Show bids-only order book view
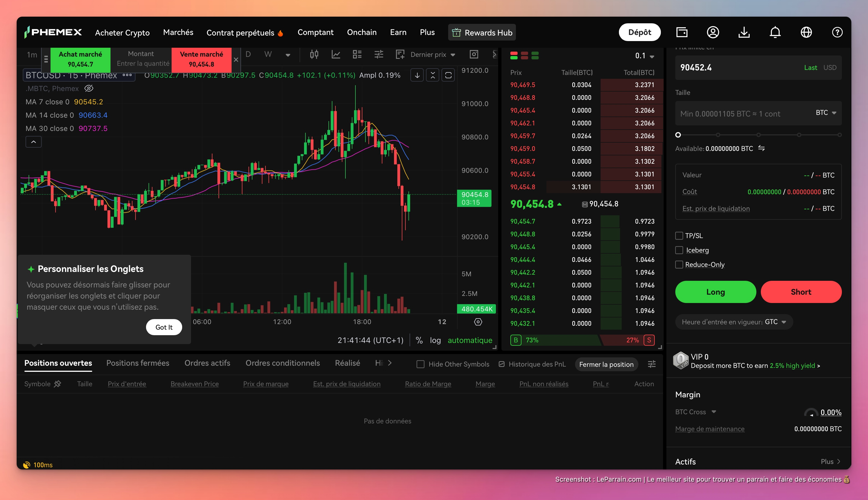Viewport: 868px width, 500px height. (x=535, y=55)
